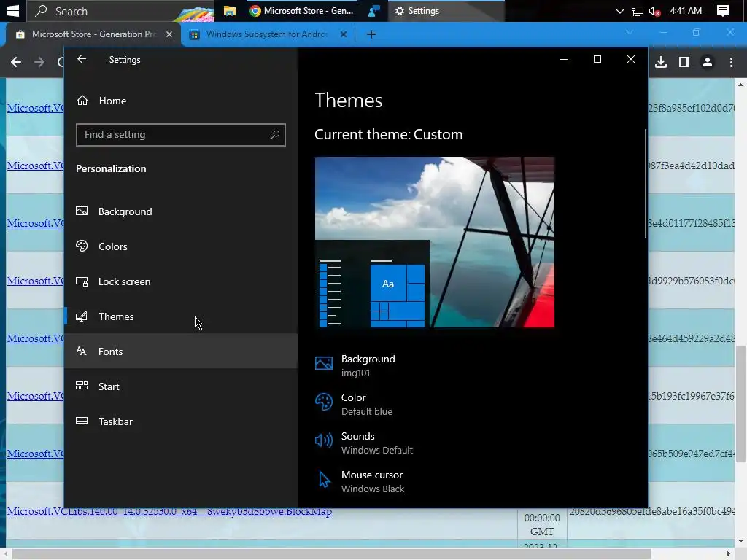The height and width of the screenshot is (560, 747).
Task: Show hidden system tray icons chevron
Action: click(x=620, y=11)
